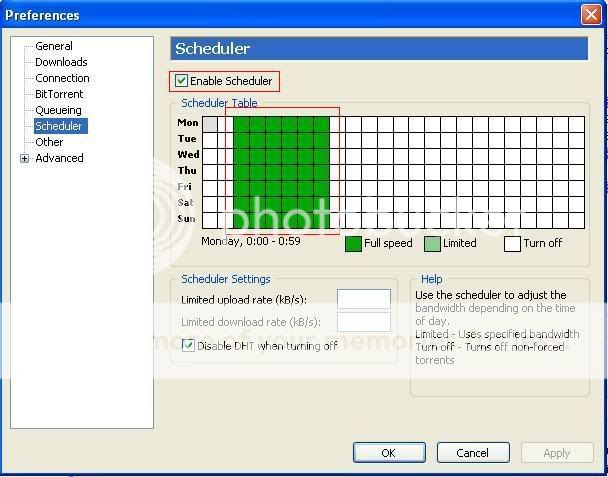
Task: Click the Limited upload rate field
Action: click(364, 299)
